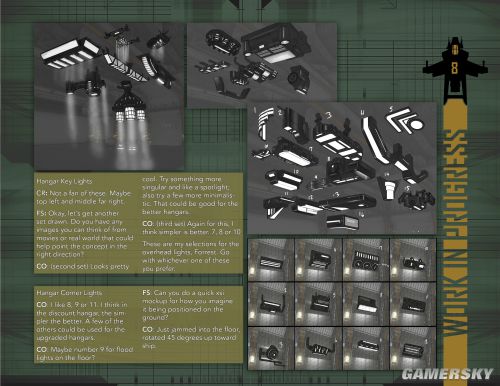Click the large center light concept numbered 3

339,139
